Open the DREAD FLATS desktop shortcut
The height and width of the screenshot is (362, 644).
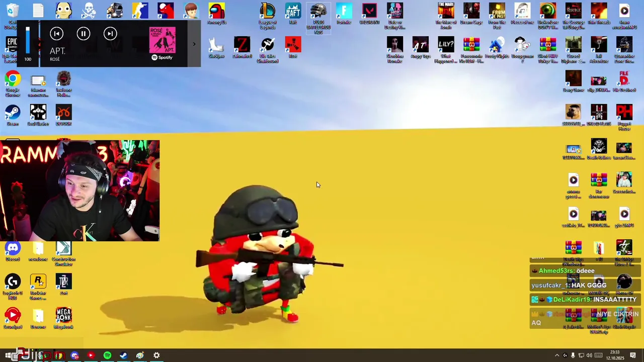(599, 115)
